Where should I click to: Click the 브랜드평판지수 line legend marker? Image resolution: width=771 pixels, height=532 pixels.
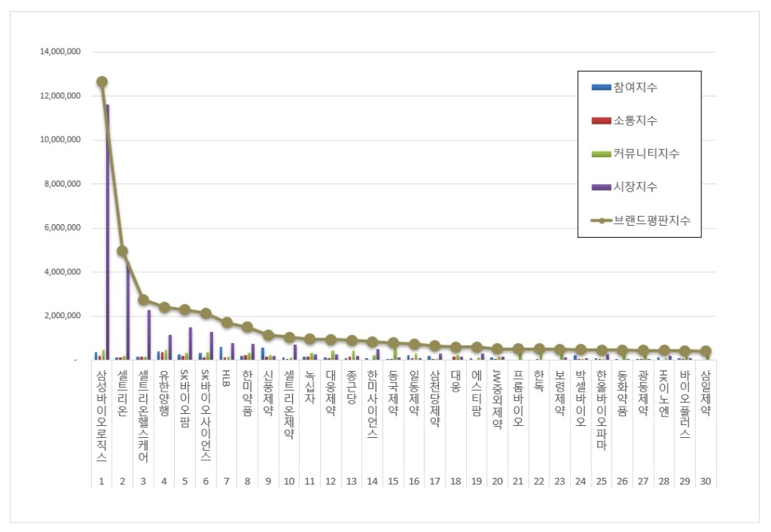(x=601, y=220)
